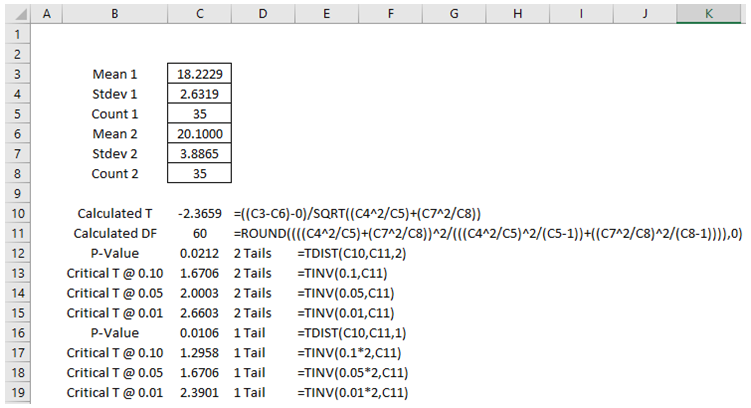Select column A header

pyautogui.click(x=46, y=14)
